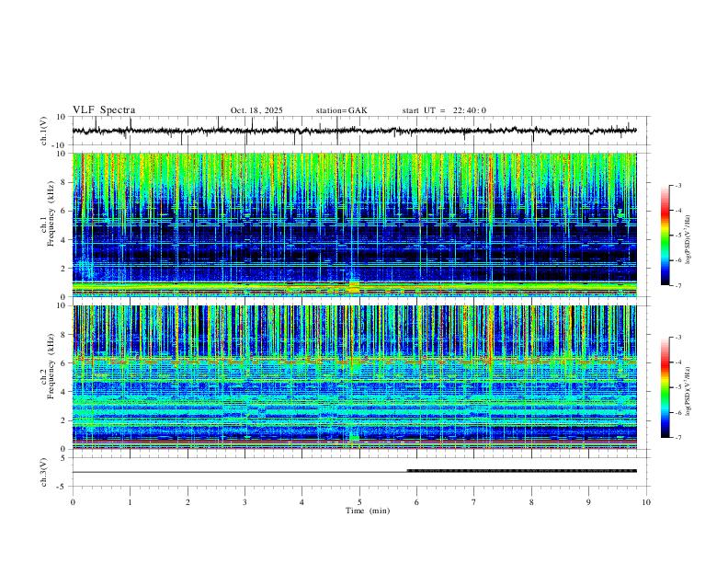
Task: Click the "6" tick on the time axis
Action: 416,502
